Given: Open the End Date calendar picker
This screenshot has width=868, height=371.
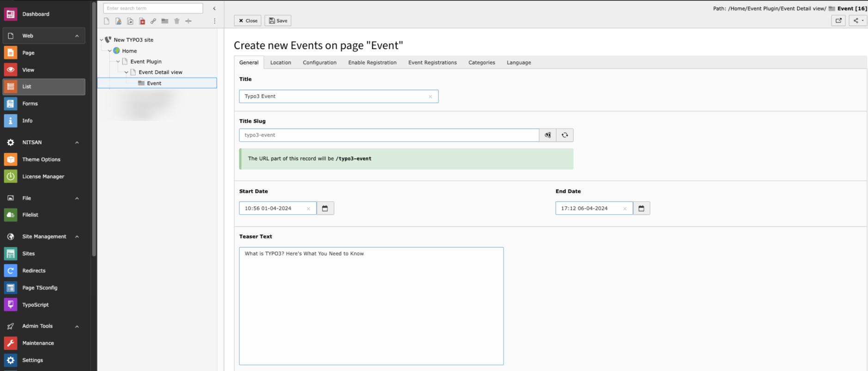Looking at the screenshot, I should click(641, 209).
